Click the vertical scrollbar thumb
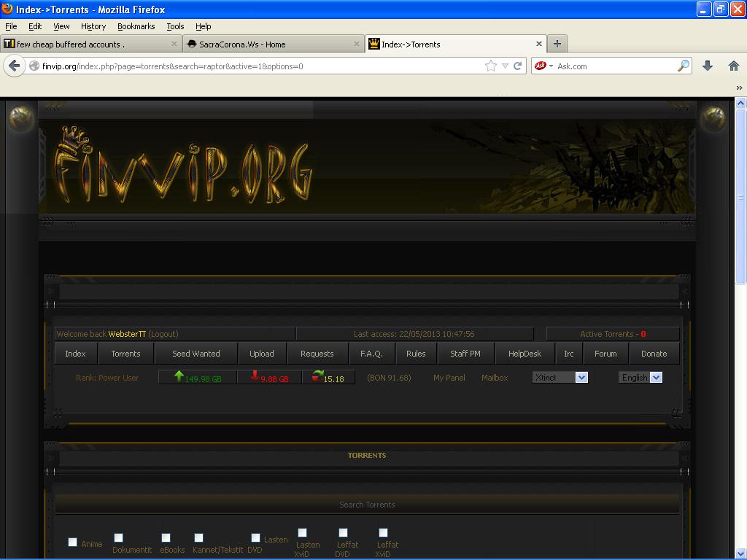 740,196
